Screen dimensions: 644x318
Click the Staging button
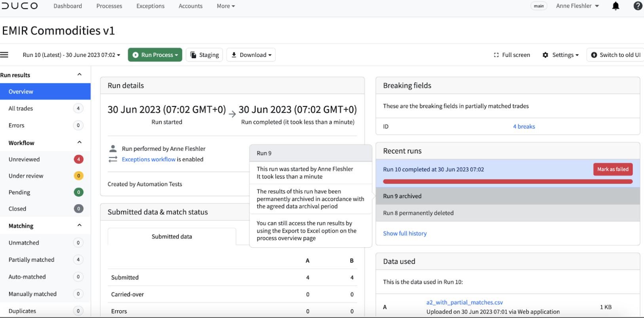(x=204, y=55)
